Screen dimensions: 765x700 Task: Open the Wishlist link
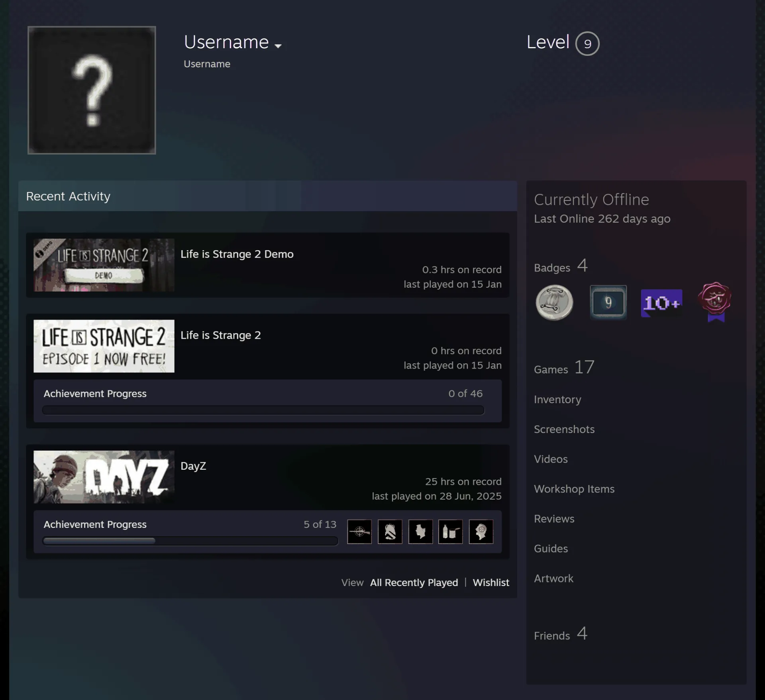click(x=491, y=582)
